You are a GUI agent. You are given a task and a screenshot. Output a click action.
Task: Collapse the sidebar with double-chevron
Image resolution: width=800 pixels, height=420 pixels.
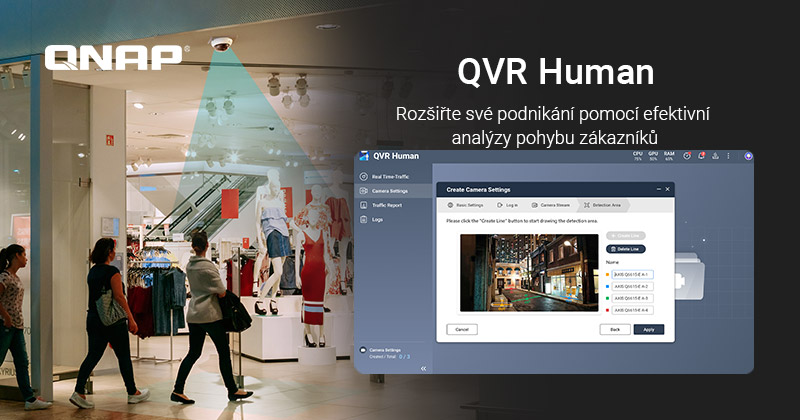[x=423, y=368]
